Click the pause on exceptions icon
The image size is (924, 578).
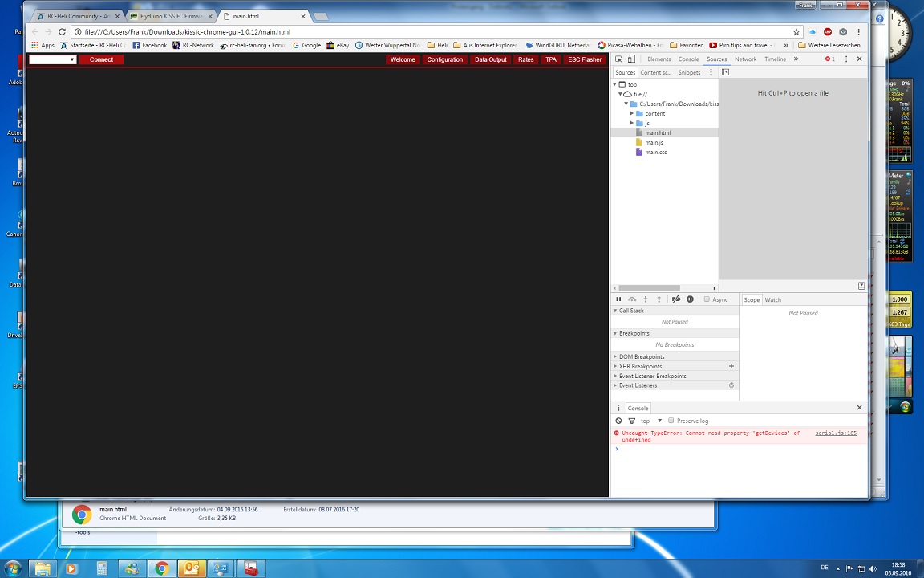coord(690,299)
